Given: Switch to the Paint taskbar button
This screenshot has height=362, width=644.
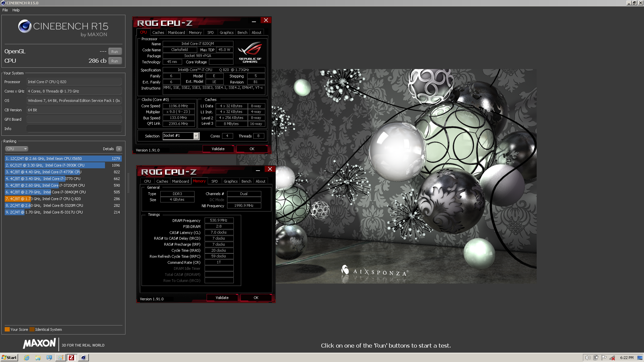Looking at the screenshot, I should tap(60, 358).
